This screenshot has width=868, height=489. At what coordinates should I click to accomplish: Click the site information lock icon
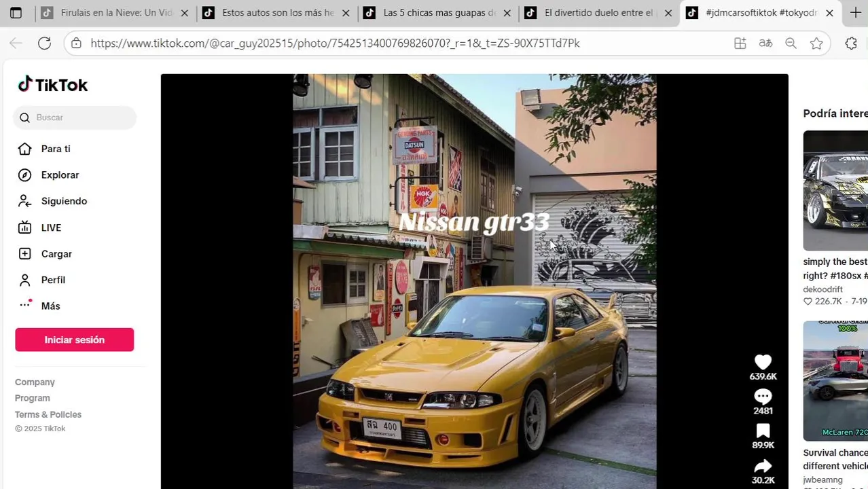(76, 43)
